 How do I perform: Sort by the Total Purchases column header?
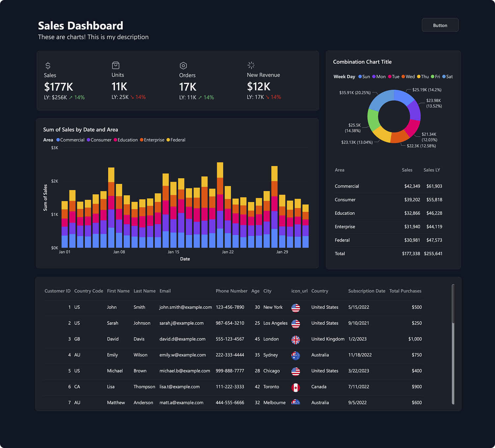pos(405,291)
